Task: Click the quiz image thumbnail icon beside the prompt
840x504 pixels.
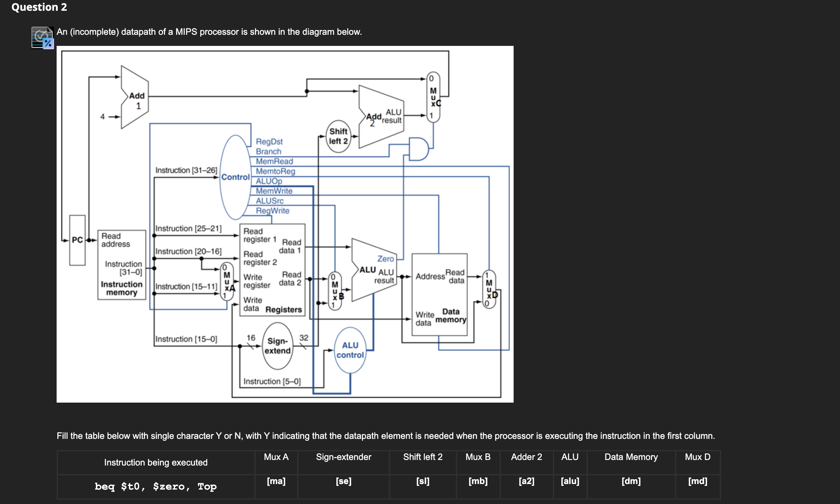Action: (42, 37)
